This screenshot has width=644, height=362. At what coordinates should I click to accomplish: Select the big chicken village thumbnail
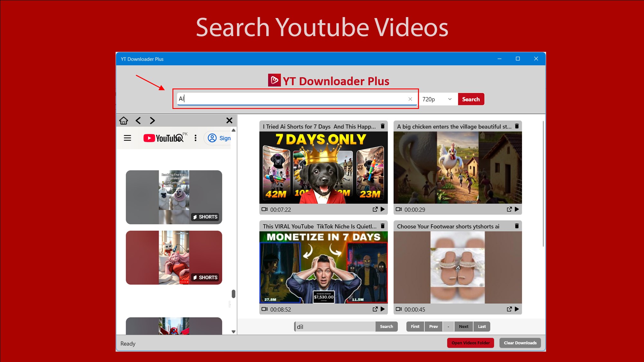pos(458,167)
